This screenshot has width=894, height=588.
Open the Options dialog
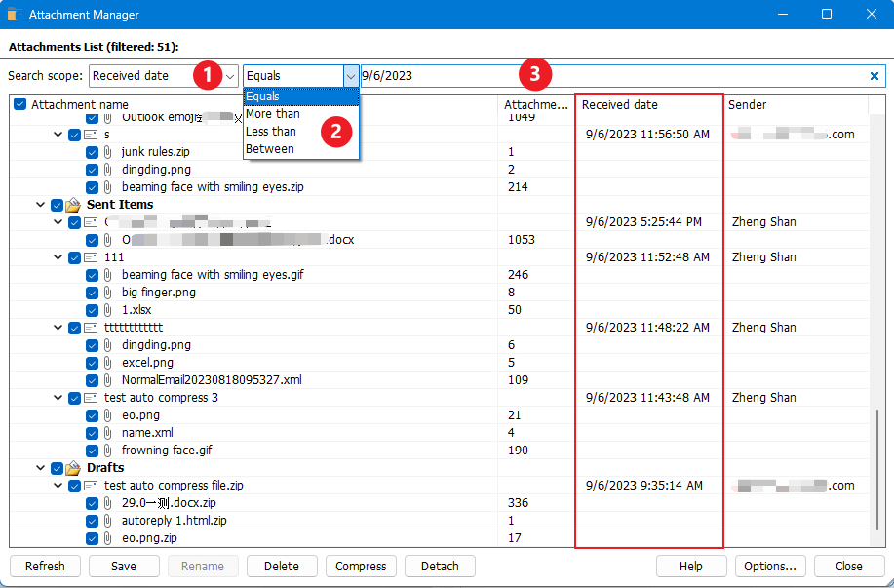click(770, 566)
